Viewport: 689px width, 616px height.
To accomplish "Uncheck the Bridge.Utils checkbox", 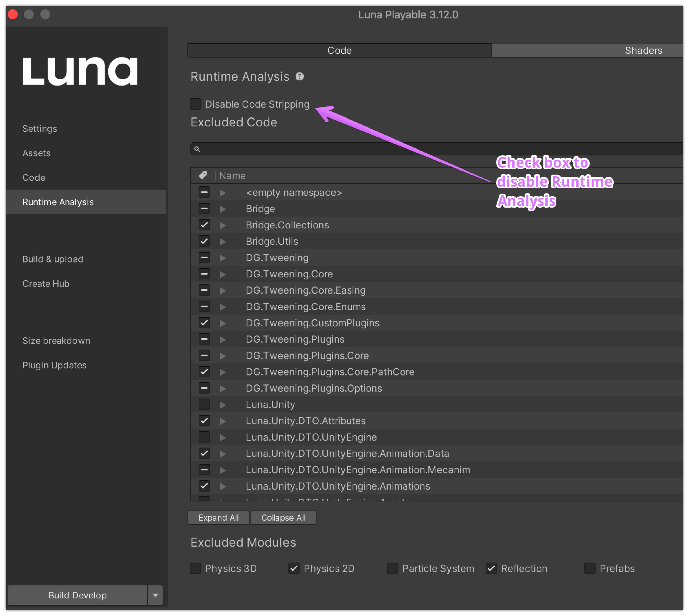I will click(204, 241).
